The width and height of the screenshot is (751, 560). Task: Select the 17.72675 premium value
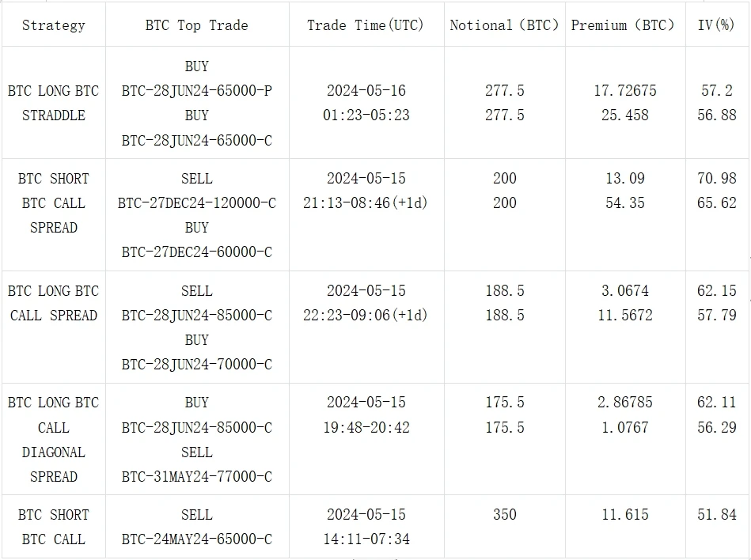[624, 91]
